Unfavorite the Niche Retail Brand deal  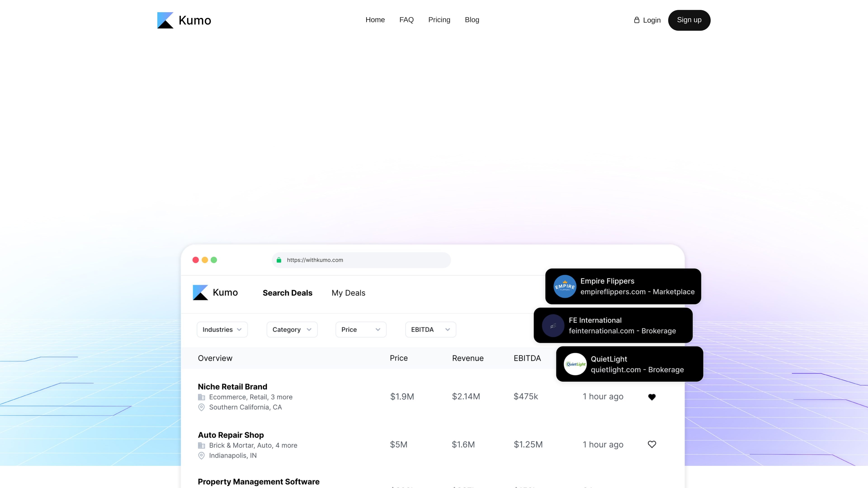[x=652, y=397]
